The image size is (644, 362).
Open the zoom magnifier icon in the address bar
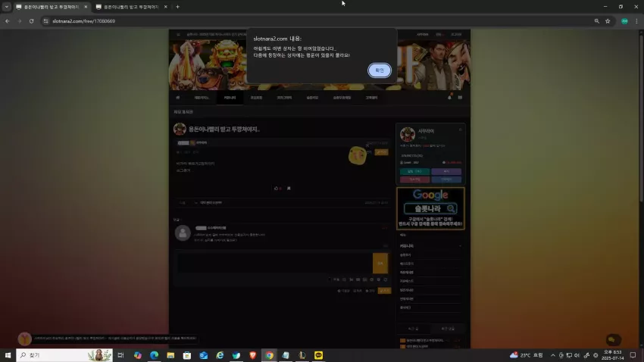[597, 21]
